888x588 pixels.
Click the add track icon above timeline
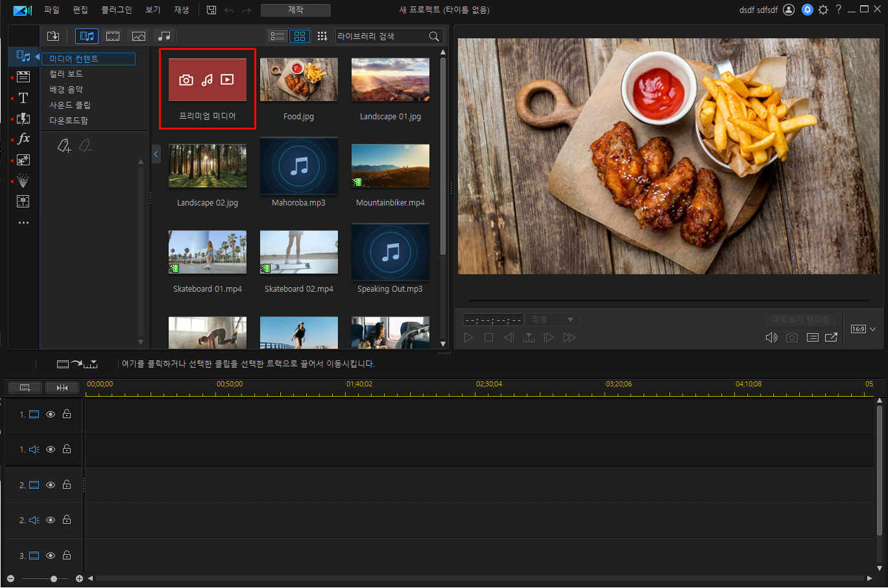click(25, 388)
